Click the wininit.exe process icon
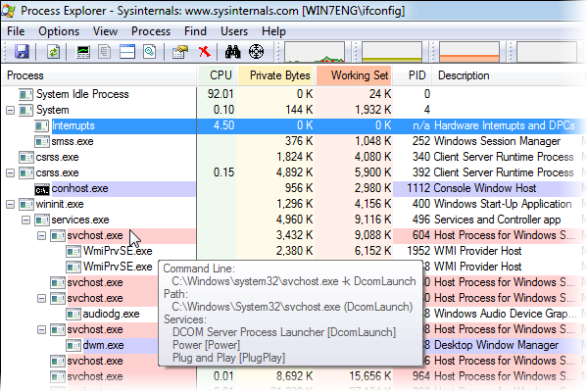Screen dimensions: 588x392 coord(26,205)
